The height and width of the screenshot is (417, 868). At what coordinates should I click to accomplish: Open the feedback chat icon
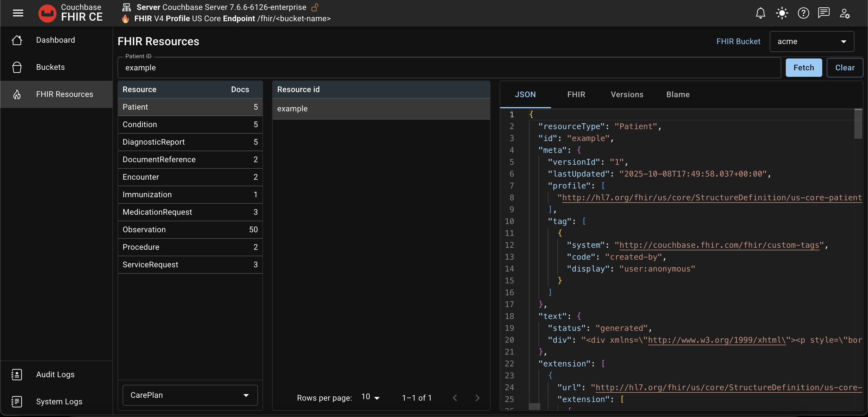(824, 13)
